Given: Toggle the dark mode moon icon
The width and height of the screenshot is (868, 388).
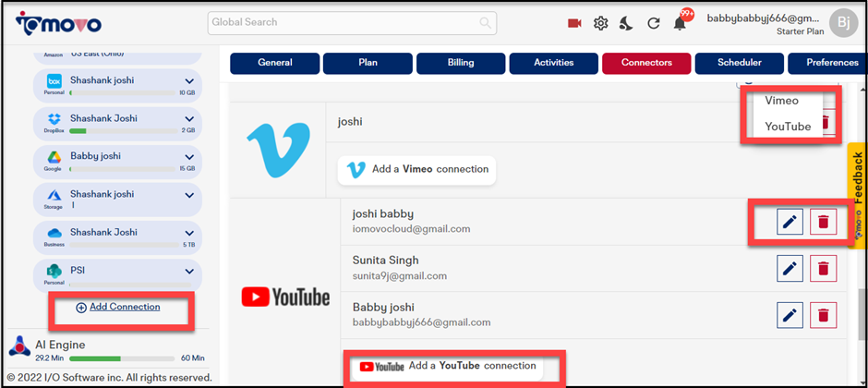Looking at the screenshot, I should (x=626, y=23).
